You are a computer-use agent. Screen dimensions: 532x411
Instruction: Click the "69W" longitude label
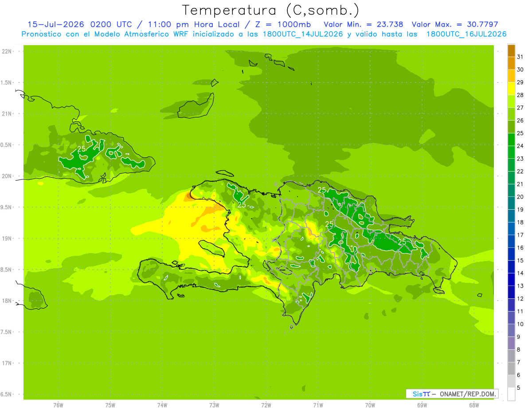tap(422, 405)
